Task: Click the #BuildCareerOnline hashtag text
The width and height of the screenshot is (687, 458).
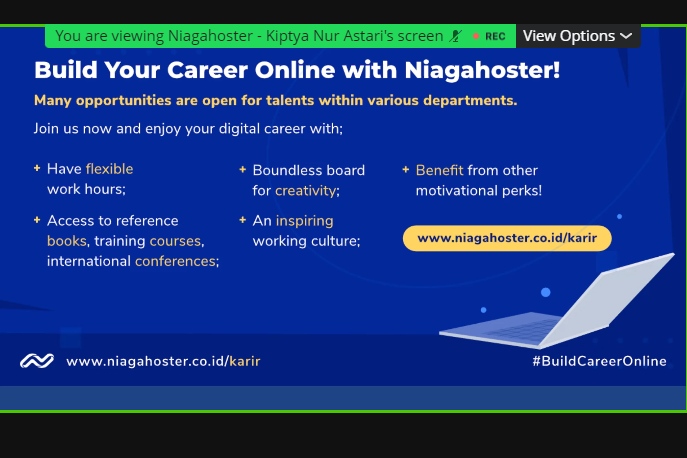Action: point(599,361)
